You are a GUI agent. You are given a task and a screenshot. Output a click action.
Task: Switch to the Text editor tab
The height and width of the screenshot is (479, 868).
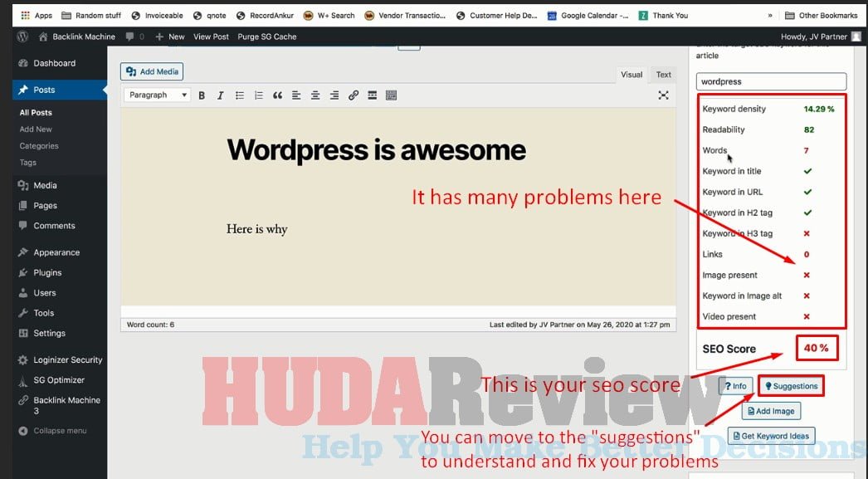tap(663, 75)
